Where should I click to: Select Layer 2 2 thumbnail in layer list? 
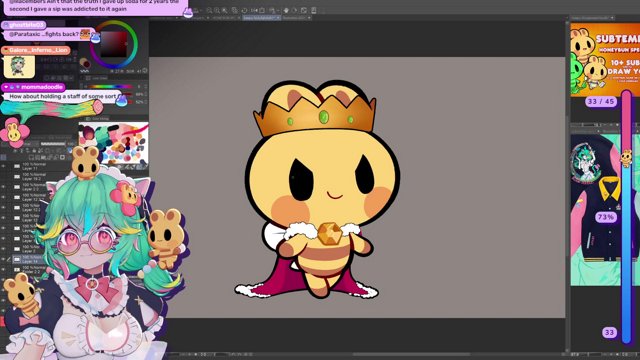click(x=17, y=187)
